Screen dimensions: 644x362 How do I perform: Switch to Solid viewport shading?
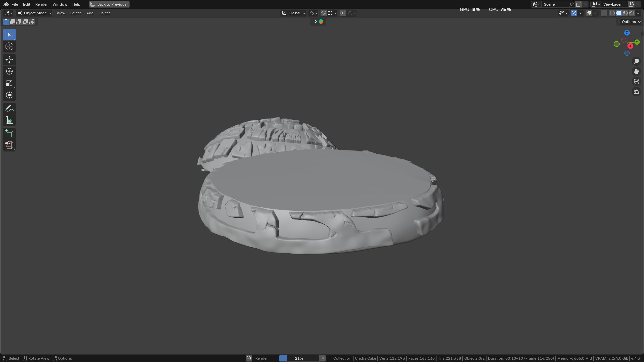(x=619, y=13)
